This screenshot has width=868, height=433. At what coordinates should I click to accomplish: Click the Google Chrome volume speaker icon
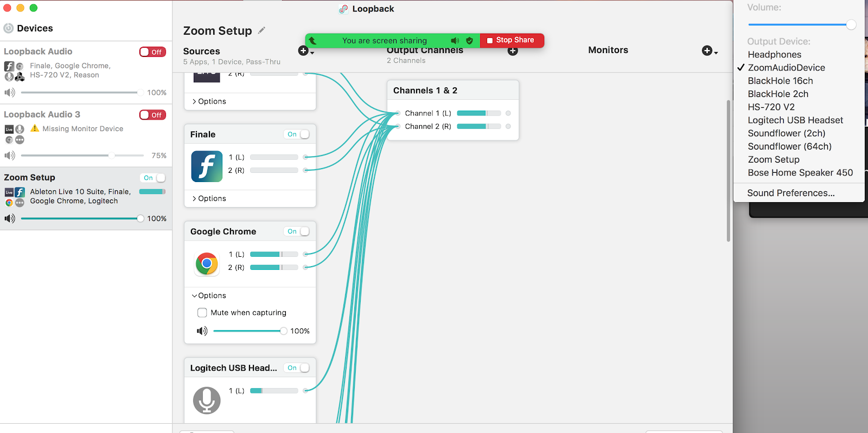point(202,331)
